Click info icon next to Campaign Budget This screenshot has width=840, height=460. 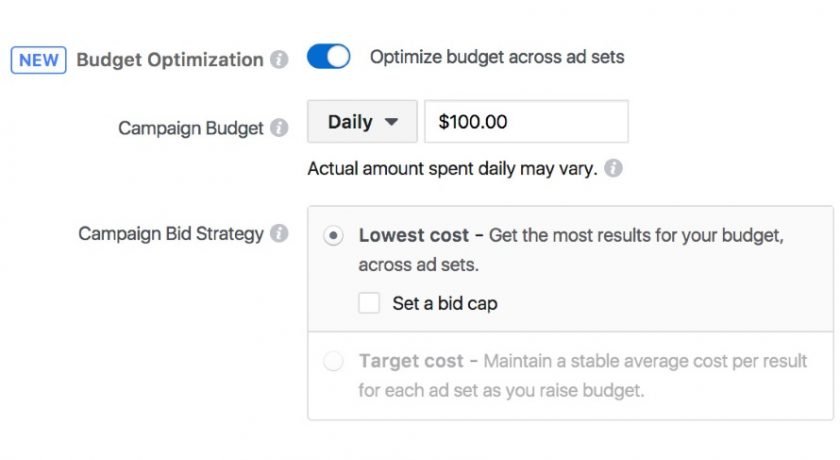click(279, 127)
